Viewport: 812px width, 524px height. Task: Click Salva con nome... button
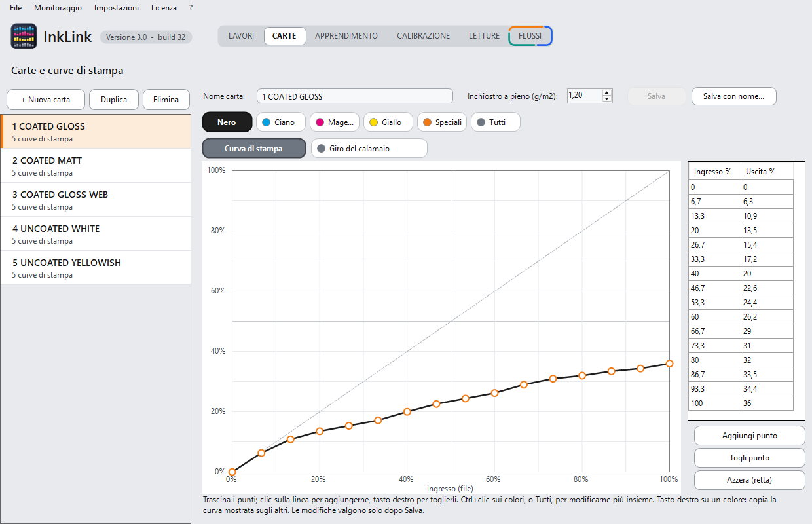click(x=733, y=96)
